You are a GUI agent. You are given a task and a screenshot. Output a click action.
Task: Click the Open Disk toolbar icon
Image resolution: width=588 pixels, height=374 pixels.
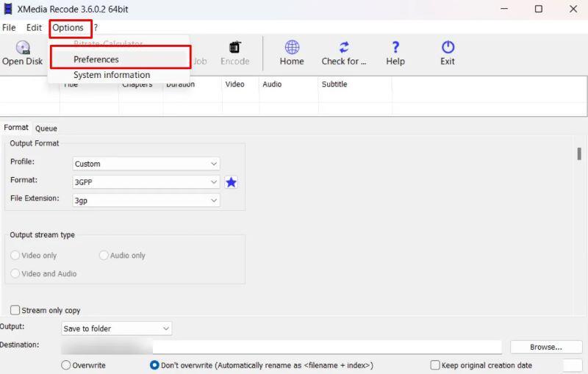point(22,48)
